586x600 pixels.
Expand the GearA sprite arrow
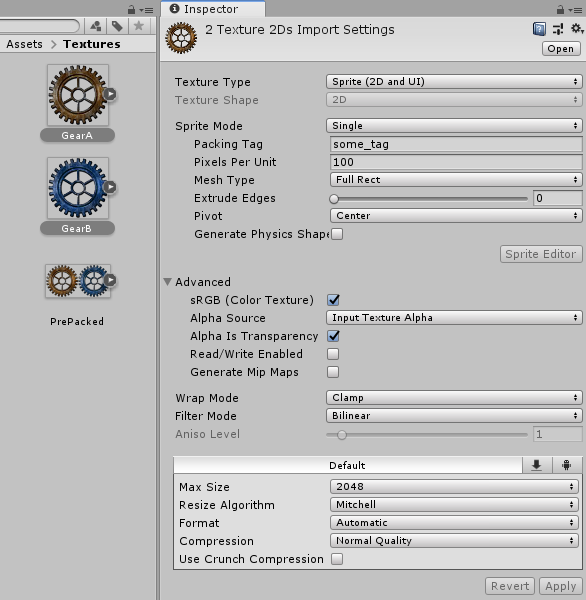point(111,94)
